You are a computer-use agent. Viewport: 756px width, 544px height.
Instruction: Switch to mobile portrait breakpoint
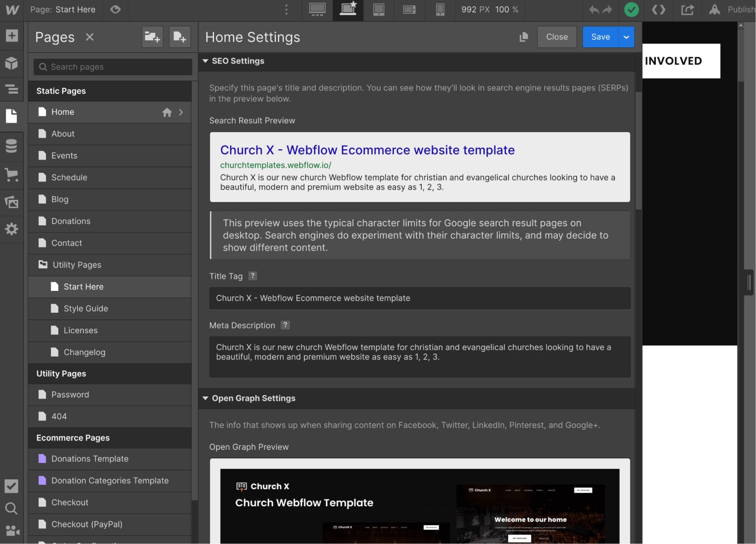pos(440,10)
